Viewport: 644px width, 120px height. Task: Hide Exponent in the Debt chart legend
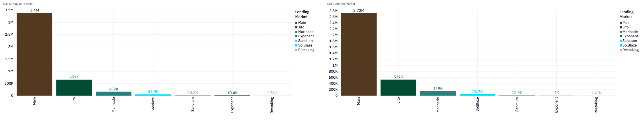point(630,36)
